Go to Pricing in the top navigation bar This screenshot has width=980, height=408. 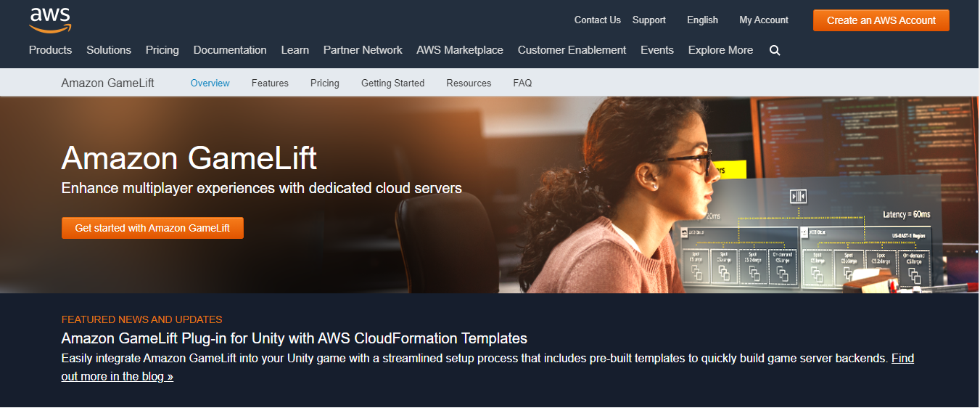pyautogui.click(x=162, y=50)
